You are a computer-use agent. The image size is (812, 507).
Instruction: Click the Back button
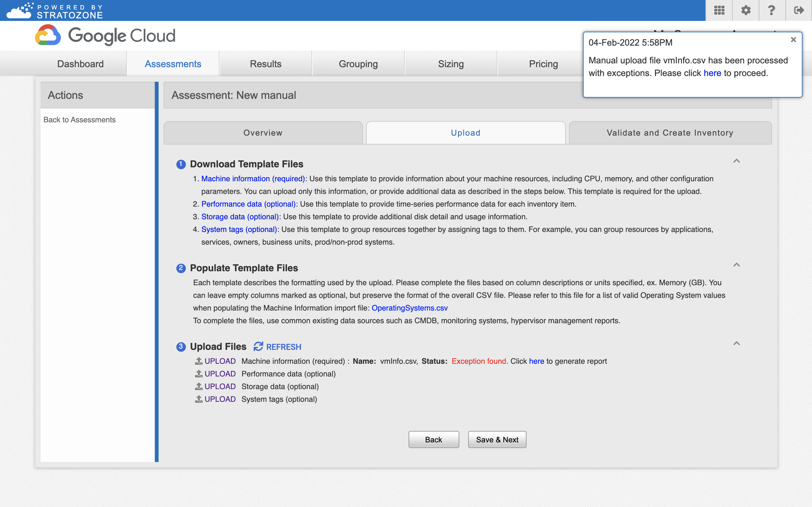pyautogui.click(x=433, y=439)
